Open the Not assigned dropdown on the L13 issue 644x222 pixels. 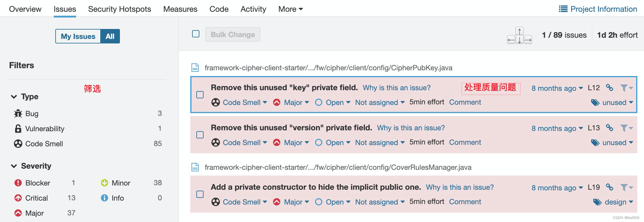(x=380, y=143)
